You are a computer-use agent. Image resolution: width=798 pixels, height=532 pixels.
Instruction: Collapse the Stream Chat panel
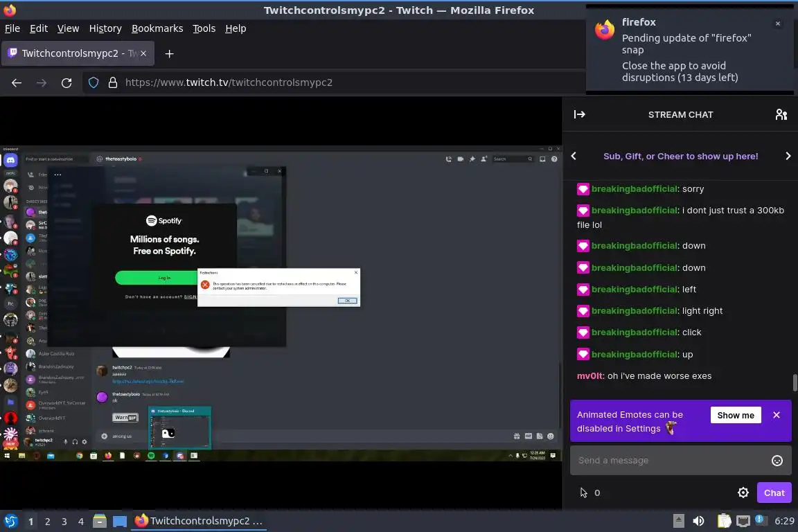(579, 114)
